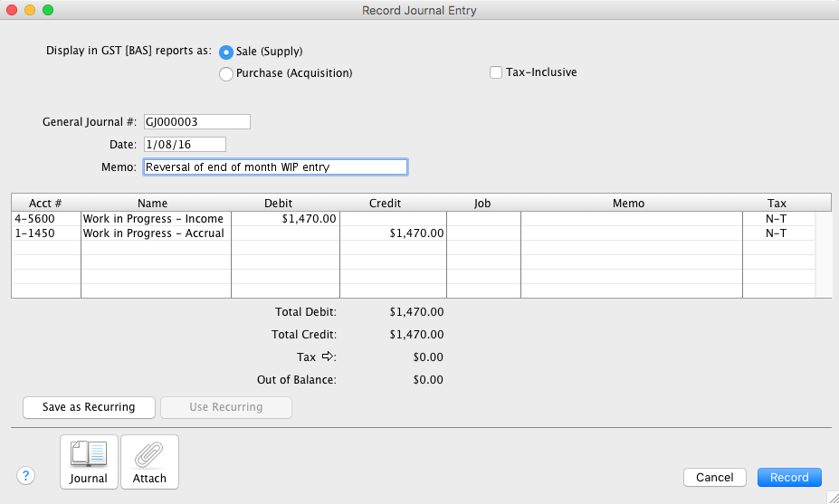The height and width of the screenshot is (504, 839).
Task: Click the Work in Progress - Accrual name cell
Action: 156,233
